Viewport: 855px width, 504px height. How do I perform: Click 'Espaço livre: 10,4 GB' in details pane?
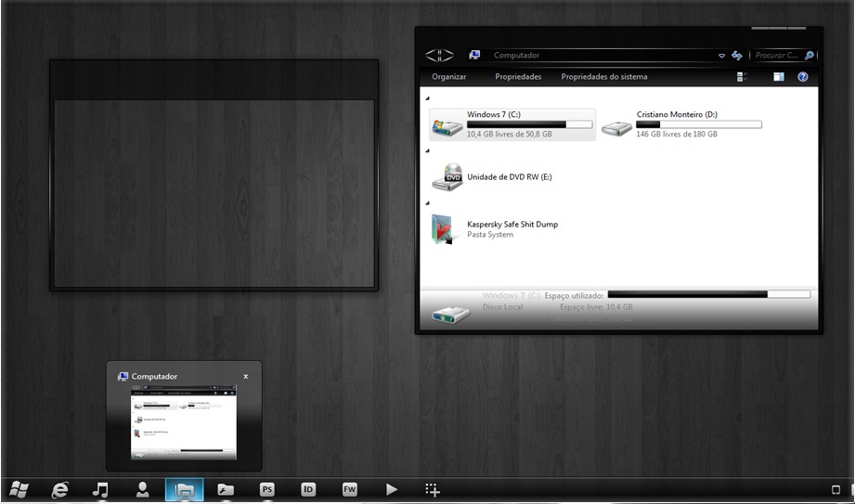click(596, 307)
